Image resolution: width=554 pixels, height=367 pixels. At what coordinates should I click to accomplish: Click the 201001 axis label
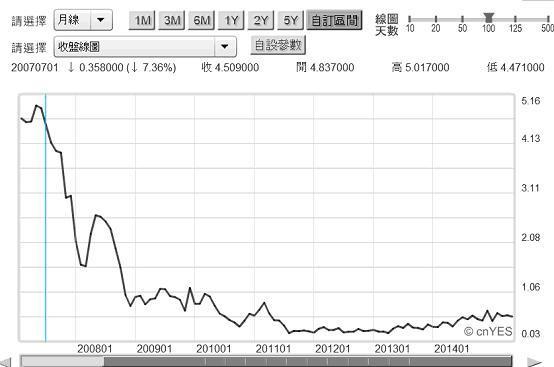(x=213, y=349)
